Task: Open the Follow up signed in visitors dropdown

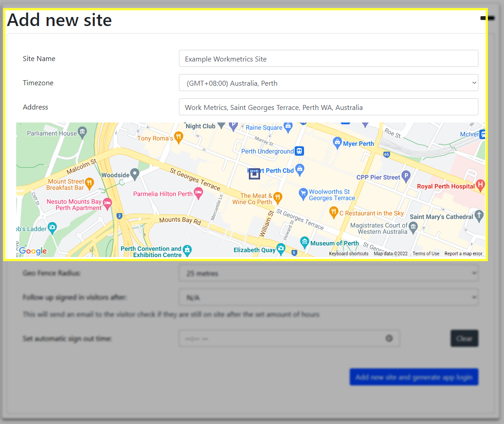Action: [328, 297]
